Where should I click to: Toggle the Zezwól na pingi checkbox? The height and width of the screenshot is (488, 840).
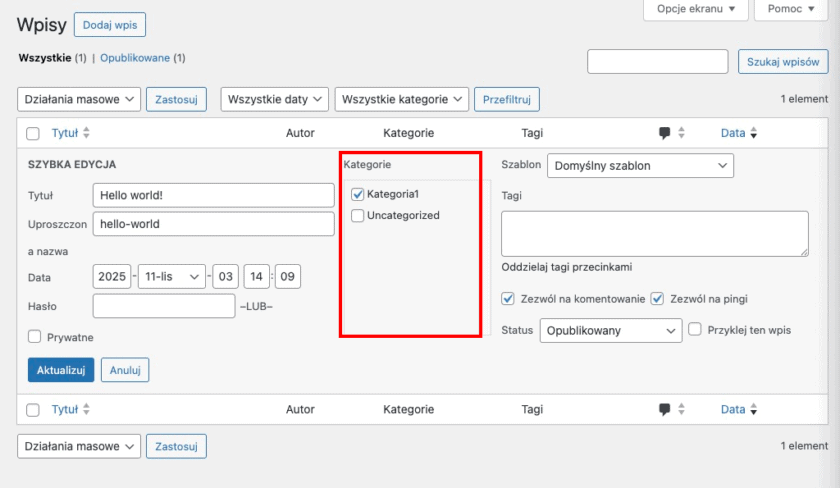[658, 298]
